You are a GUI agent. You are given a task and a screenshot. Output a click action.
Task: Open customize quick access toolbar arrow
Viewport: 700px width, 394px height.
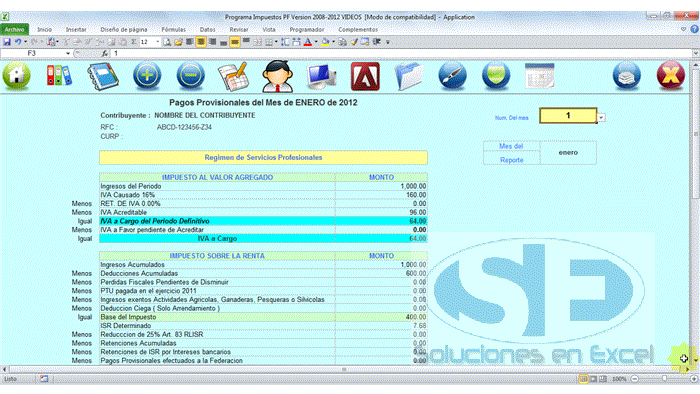coord(388,42)
